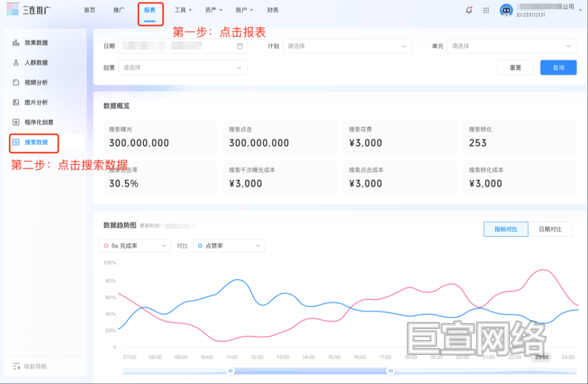Open 程序化创意 in the sidebar
Image resolution: width=588 pixels, height=384 pixels.
(39, 122)
